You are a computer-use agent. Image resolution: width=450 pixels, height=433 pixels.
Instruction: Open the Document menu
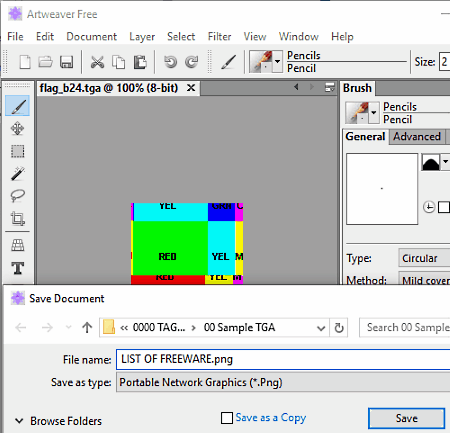[x=92, y=36]
